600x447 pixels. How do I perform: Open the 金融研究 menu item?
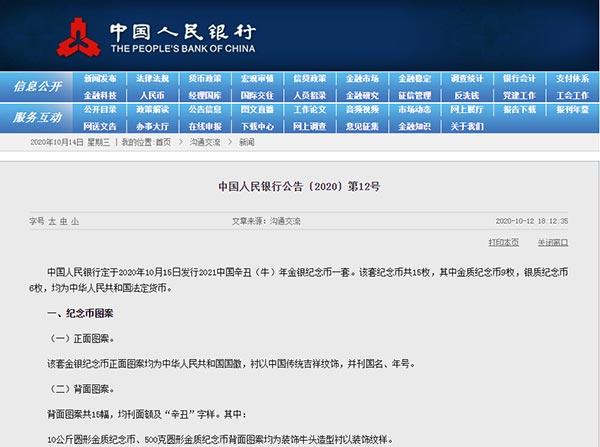point(362,95)
